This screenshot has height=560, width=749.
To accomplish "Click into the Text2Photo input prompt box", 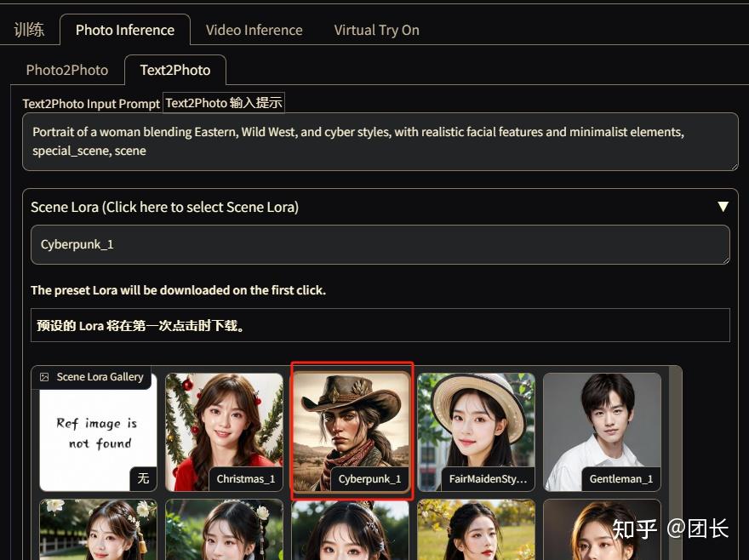I will tap(380, 141).
